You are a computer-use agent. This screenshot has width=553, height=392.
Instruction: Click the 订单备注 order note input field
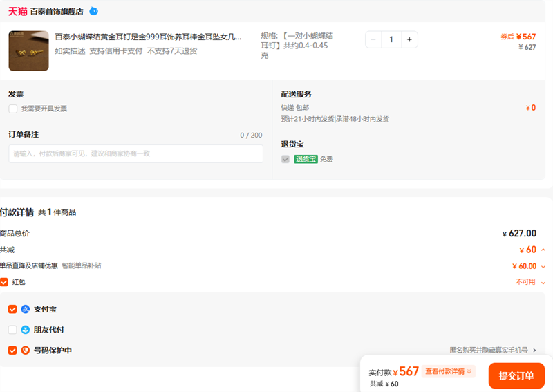click(x=135, y=153)
